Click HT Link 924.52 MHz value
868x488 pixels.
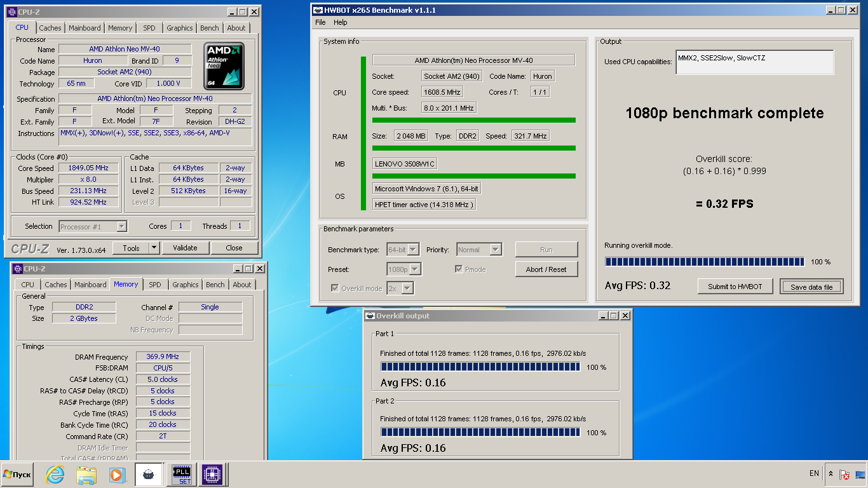click(89, 202)
